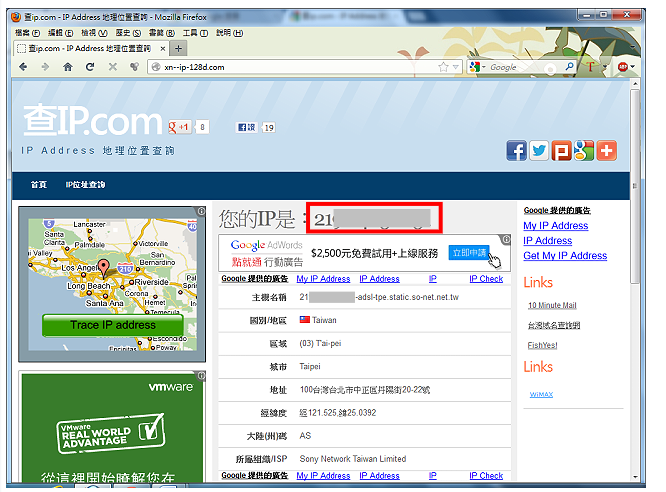The image size is (666, 492).
Task: Click the address text starting with 100台灣台北市
Action: tap(365, 390)
